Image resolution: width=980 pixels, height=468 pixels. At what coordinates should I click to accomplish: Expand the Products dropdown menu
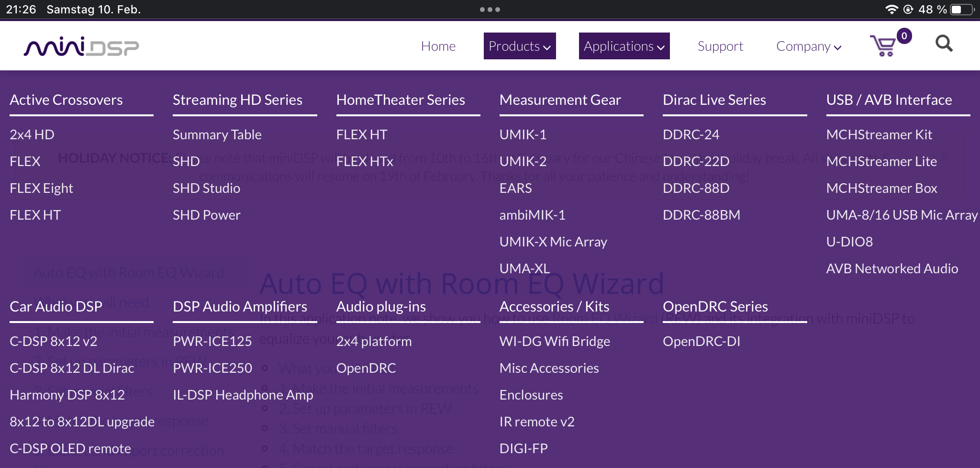pyautogui.click(x=520, y=46)
